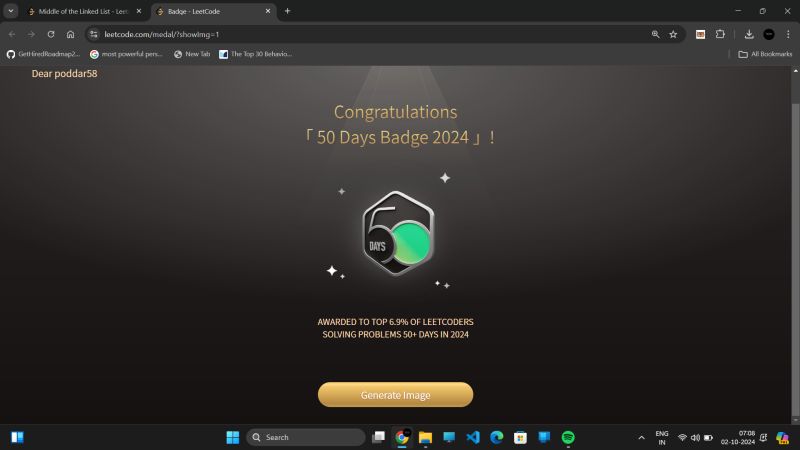The width and height of the screenshot is (800, 450).
Task: Open the Chrome profile avatar
Action: coord(769,34)
